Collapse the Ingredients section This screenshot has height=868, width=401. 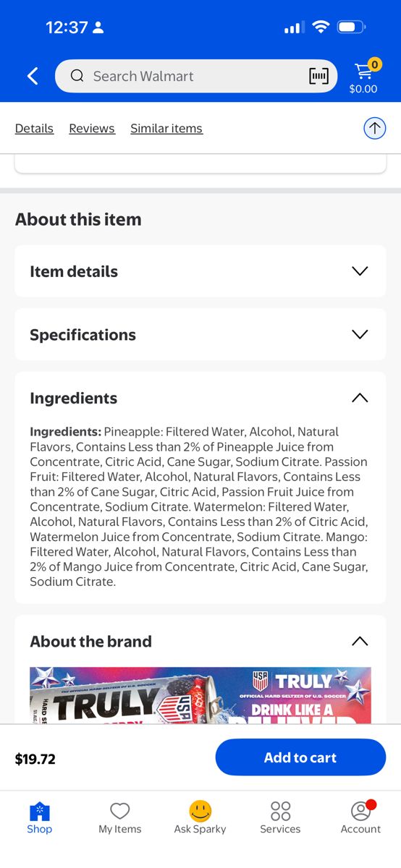[360, 398]
